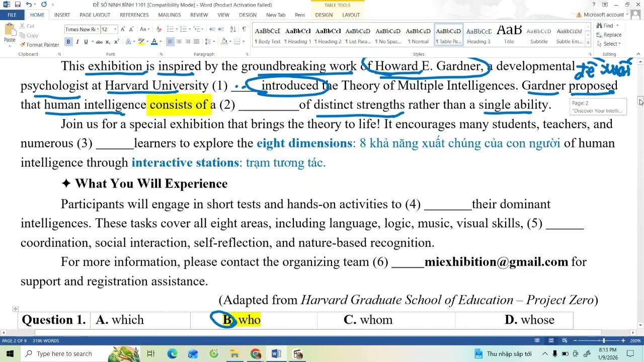This screenshot has width=644, height=362.
Task: Click the text highlight color button
Action: (140, 42)
